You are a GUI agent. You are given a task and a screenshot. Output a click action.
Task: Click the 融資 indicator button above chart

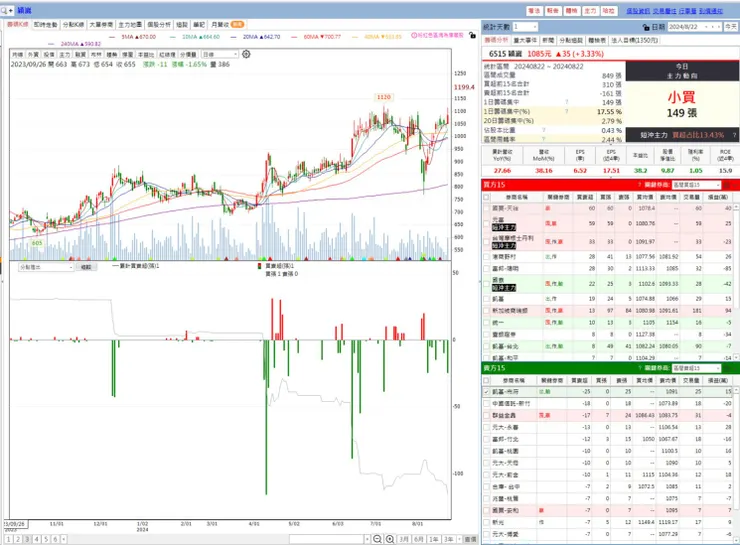pyautogui.click(x=81, y=55)
